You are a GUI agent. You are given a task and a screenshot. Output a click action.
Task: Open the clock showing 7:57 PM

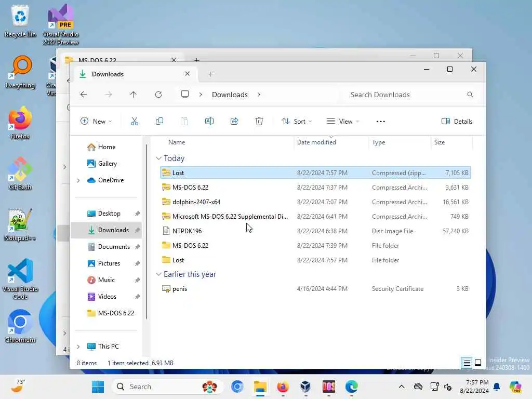click(474, 387)
